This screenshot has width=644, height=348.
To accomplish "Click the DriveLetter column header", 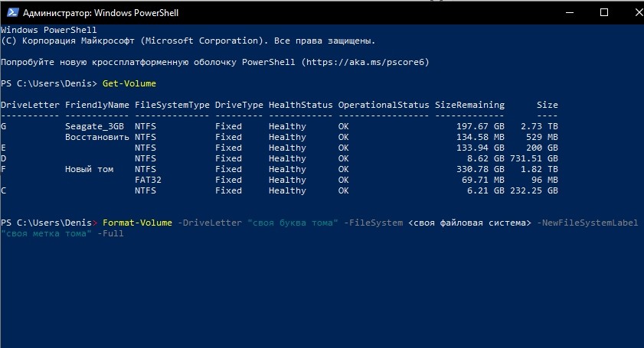I will tap(30, 105).
